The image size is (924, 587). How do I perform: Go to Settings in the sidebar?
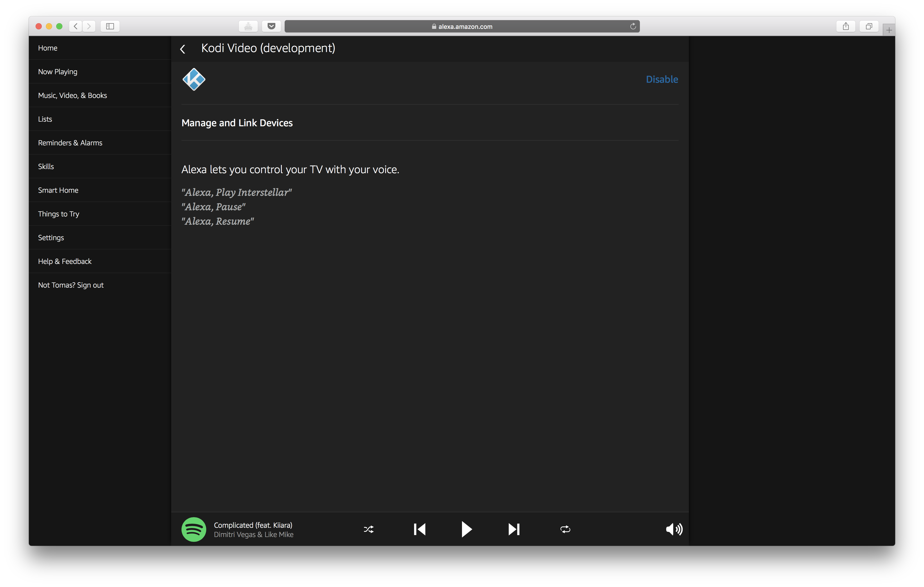100,238
